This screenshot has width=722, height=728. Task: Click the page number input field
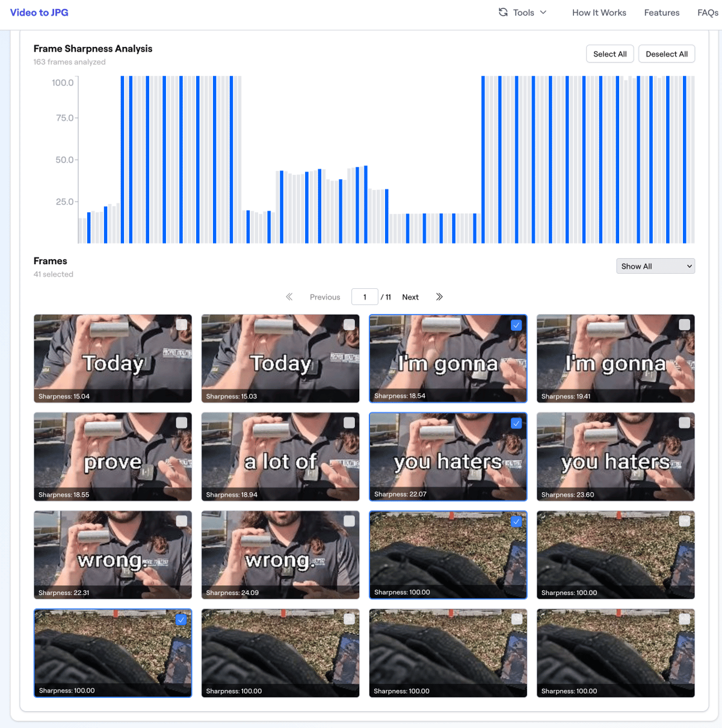(x=365, y=297)
